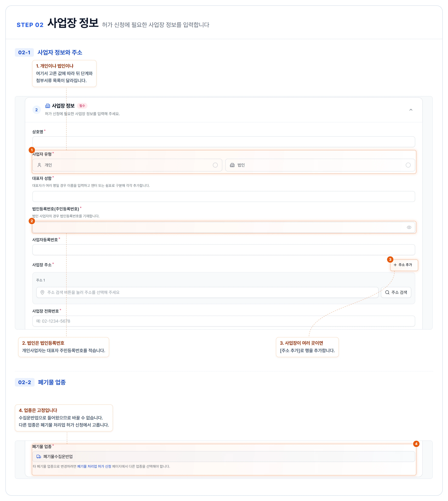Viewport: 448px width, 501px height.
Task: Click the building icon in 법인 option
Action: [232, 165]
